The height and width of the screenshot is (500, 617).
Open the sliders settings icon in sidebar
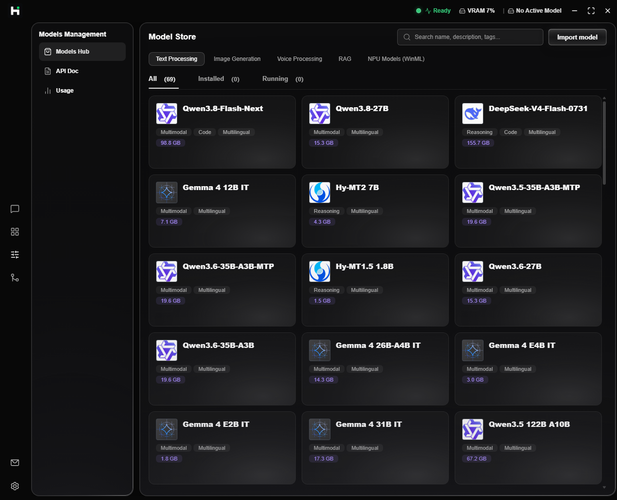[x=15, y=255]
